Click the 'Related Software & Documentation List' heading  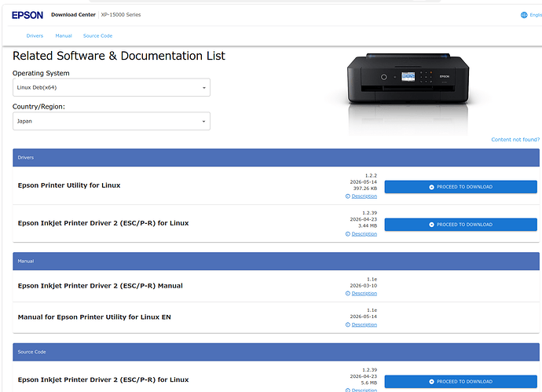coord(119,56)
